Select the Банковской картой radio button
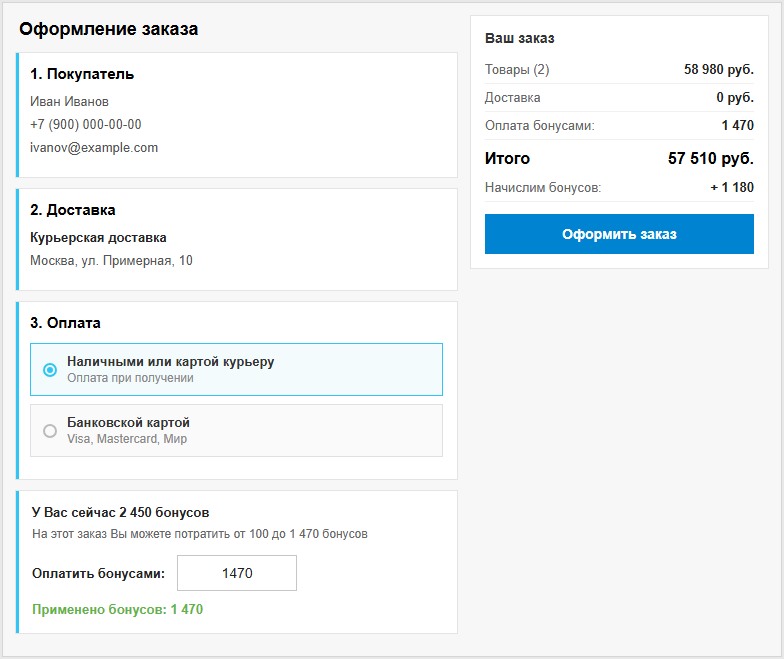Screen dimensions: 784x659 [50, 430]
